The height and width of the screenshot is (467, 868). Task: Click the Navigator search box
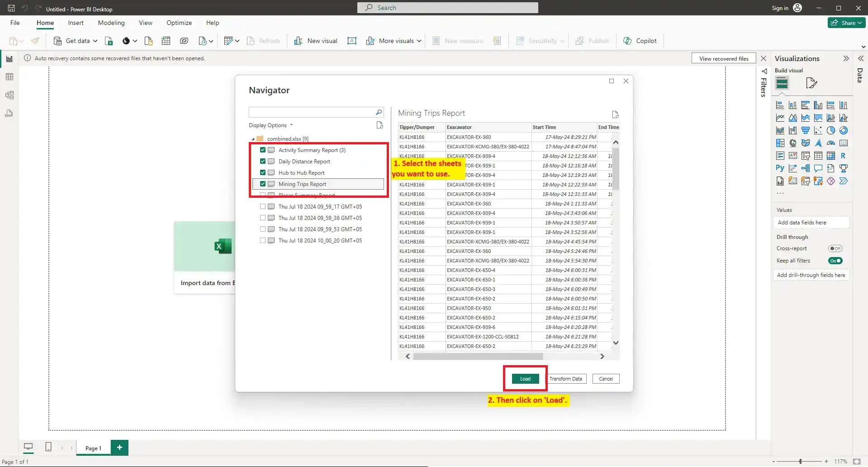[x=312, y=112]
